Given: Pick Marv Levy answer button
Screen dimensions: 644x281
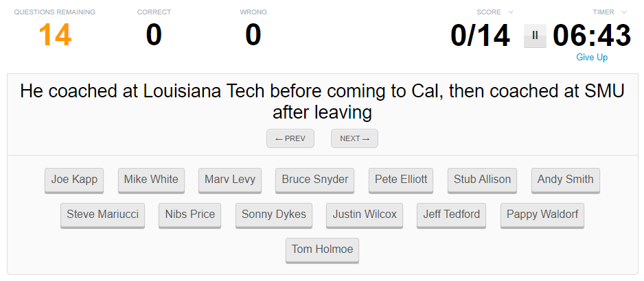Looking at the screenshot, I should tap(230, 180).
